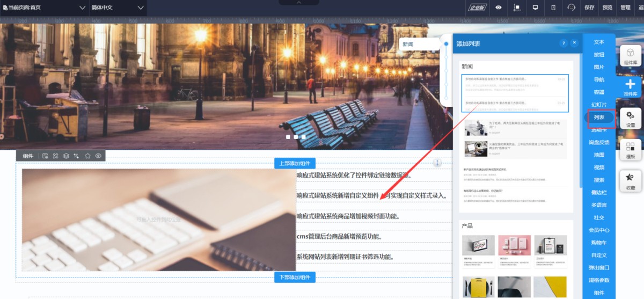
Task: Click 保存 to save the page
Action: tap(589, 8)
